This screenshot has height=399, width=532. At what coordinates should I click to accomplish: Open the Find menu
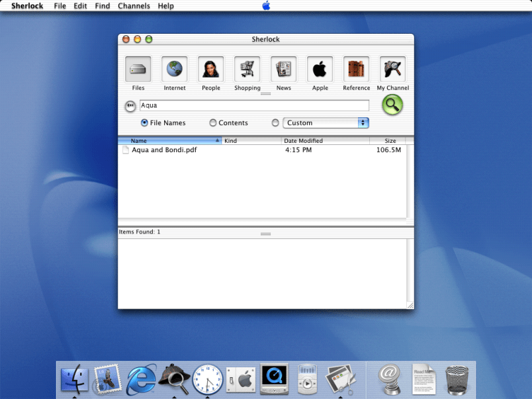coord(103,6)
